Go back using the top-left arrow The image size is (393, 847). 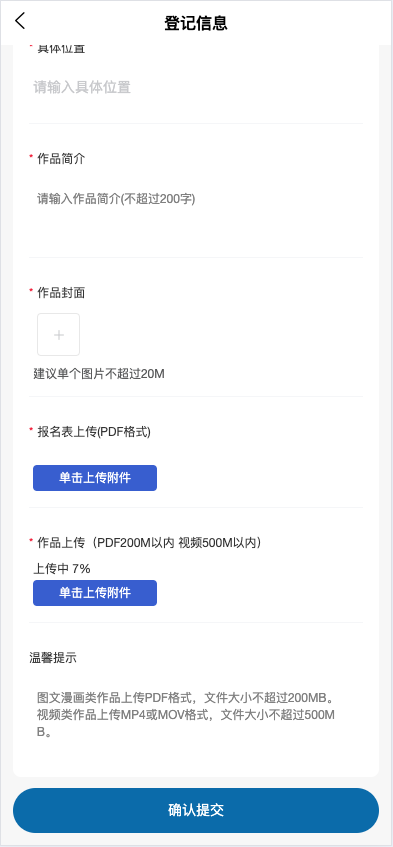click(x=20, y=21)
